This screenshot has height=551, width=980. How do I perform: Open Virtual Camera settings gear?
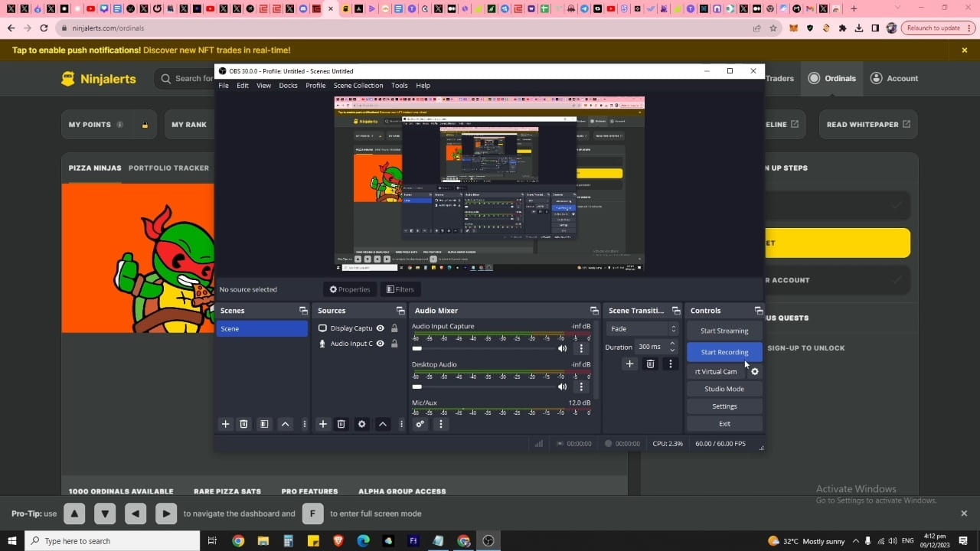[x=755, y=372]
